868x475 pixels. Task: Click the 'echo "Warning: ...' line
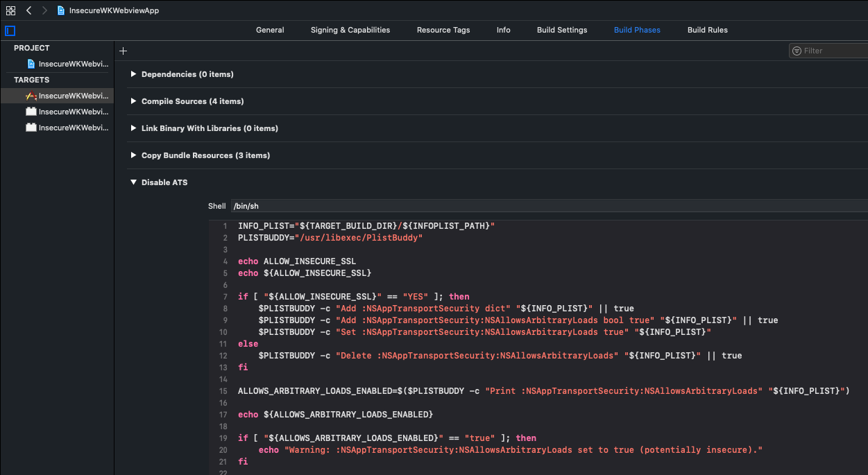511,450
